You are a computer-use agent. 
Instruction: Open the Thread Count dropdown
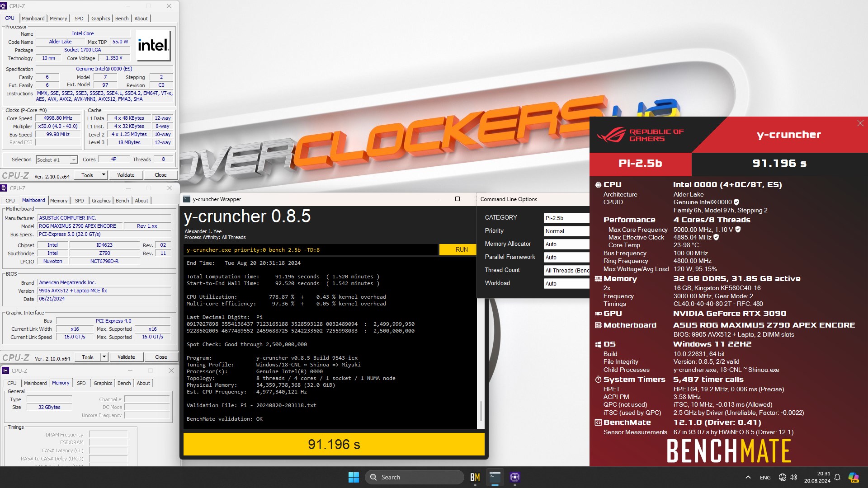[x=566, y=270]
